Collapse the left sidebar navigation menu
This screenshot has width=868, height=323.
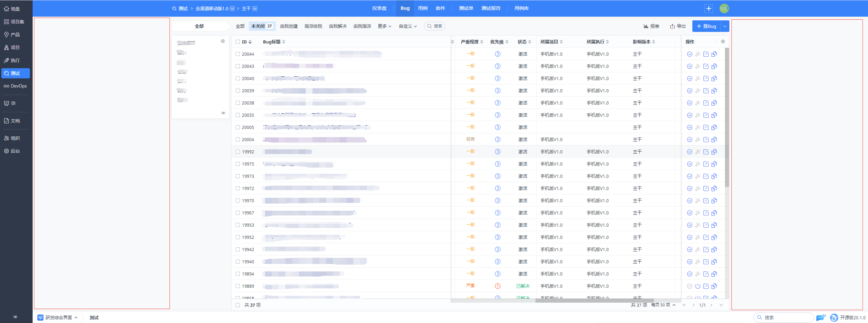(15, 317)
